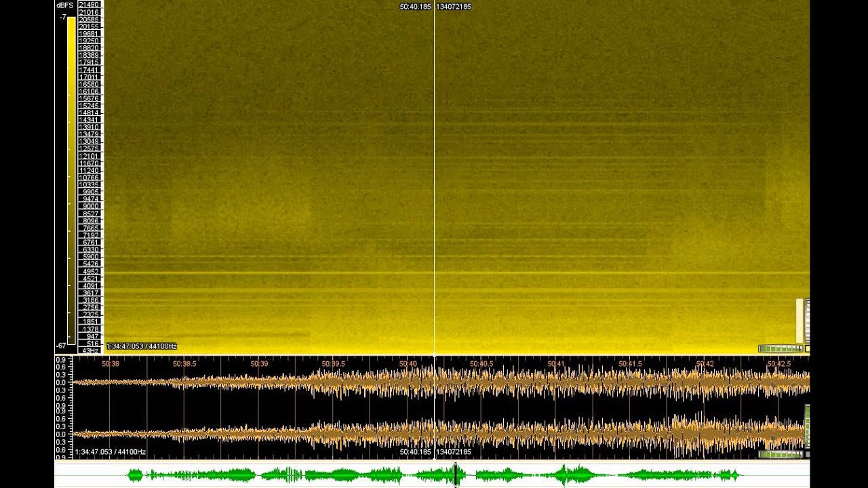Click the 50:39 time ruler marker
868x488 pixels.
[x=259, y=364]
